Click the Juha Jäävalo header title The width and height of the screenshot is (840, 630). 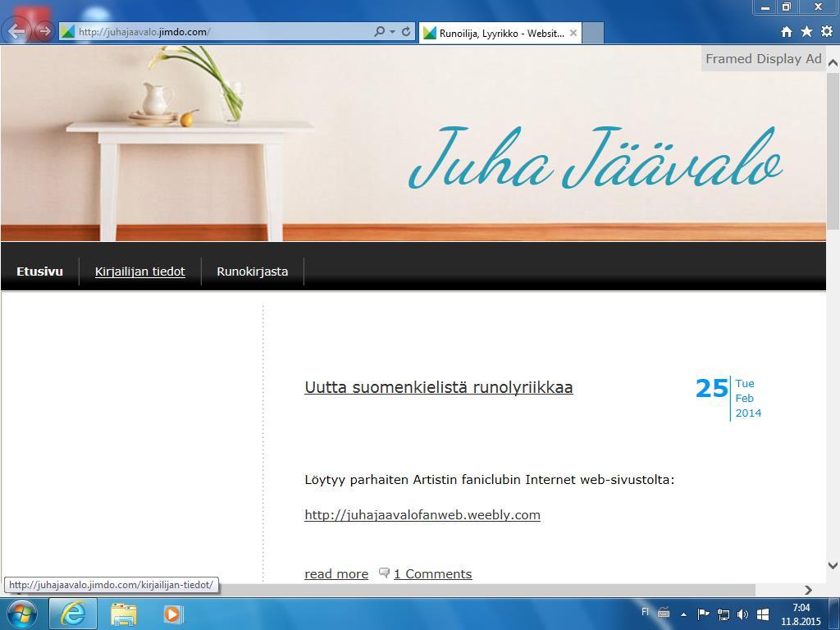pyautogui.click(x=596, y=158)
